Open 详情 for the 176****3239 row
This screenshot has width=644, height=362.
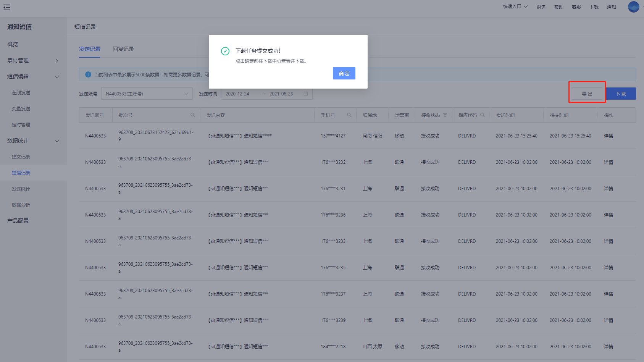click(x=608, y=320)
